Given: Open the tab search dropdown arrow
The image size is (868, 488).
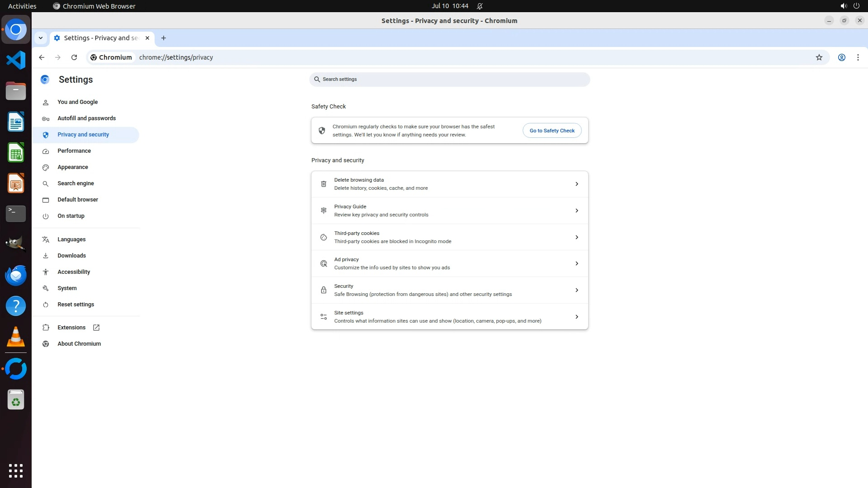Looking at the screenshot, I should point(41,38).
